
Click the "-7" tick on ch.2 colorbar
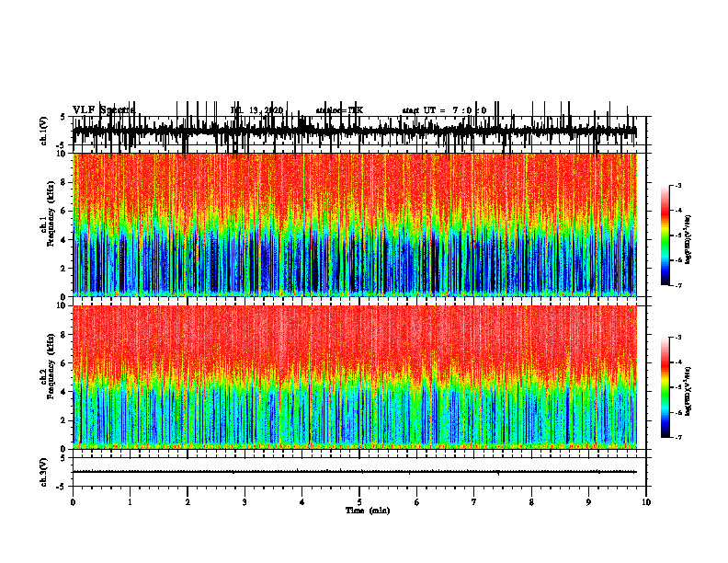pyautogui.click(x=677, y=437)
